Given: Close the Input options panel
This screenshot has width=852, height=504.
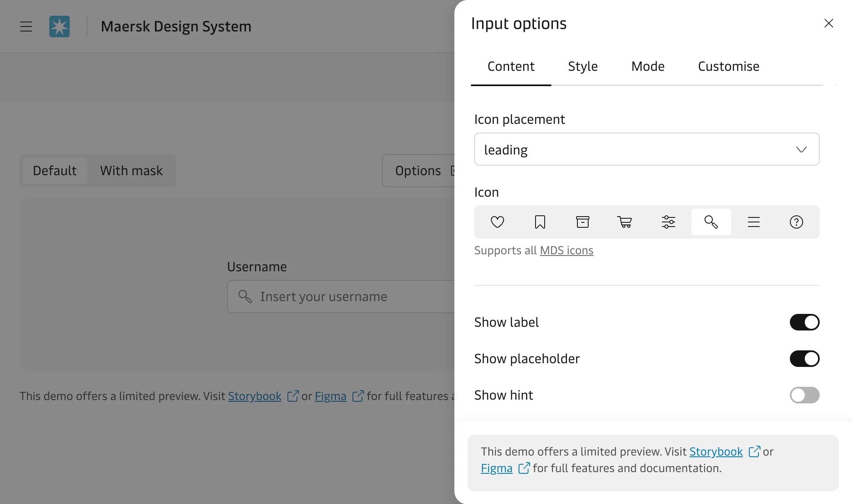Looking at the screenshot, I should click(828, 23).
